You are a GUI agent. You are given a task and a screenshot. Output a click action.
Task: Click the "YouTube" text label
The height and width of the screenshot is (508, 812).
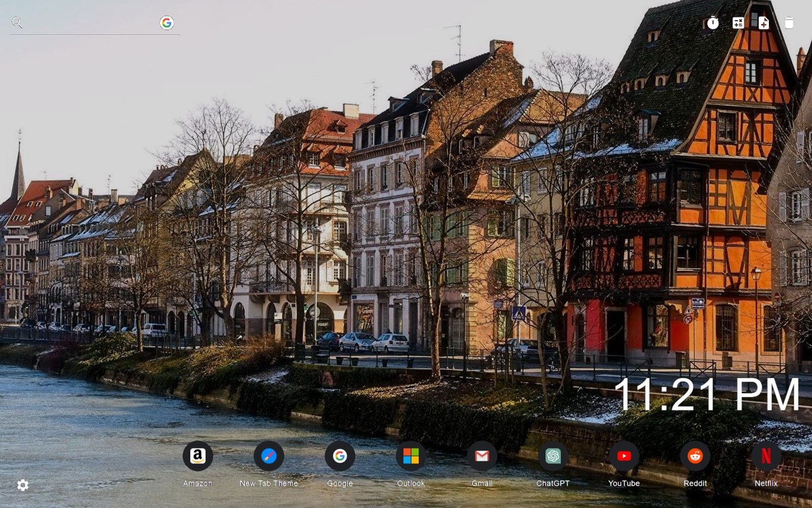click(624, 483)
